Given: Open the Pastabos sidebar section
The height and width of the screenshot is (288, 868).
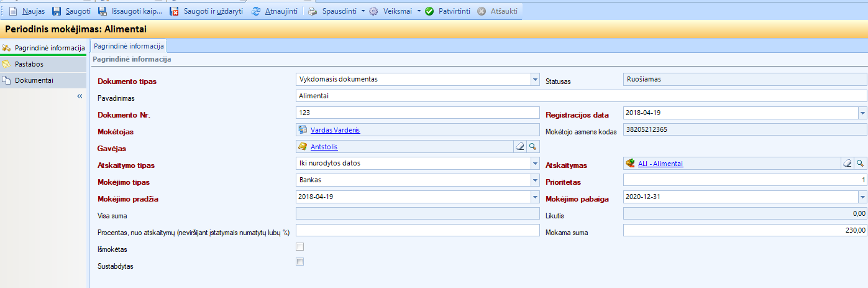Looking at the screenshot, I should (43, 64).
